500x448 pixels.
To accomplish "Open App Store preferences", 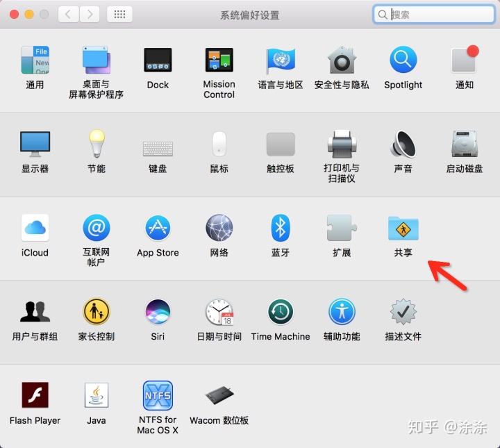I will click(158, 228).
